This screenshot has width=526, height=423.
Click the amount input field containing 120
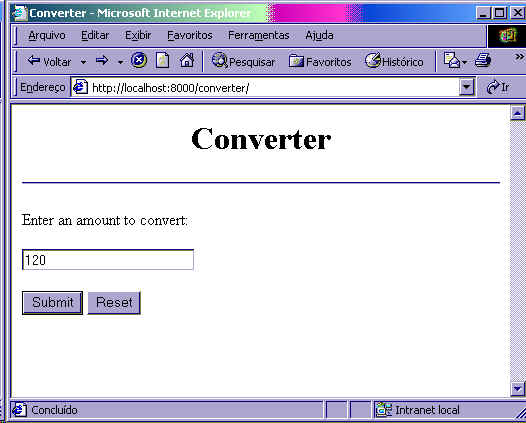tap(108, 259)
